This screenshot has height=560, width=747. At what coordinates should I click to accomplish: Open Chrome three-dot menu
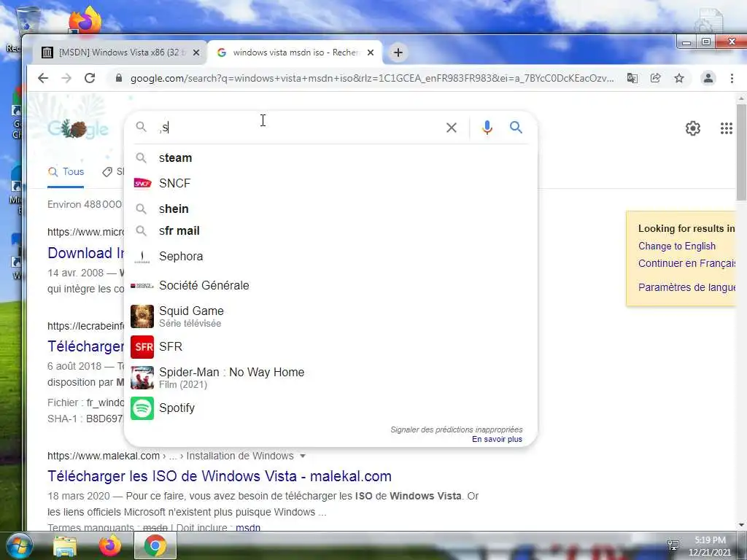[732, 78]
